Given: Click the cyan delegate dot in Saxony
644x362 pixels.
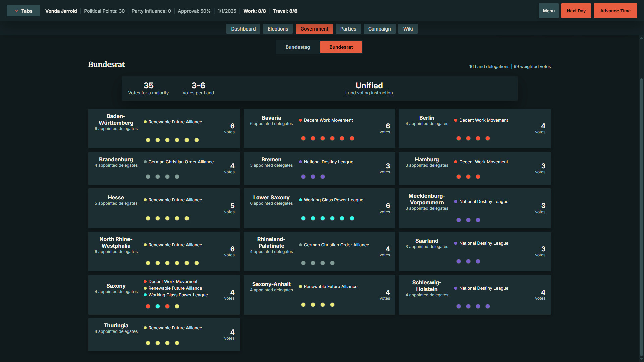Looking at the screenshot, I should (158, 306).
